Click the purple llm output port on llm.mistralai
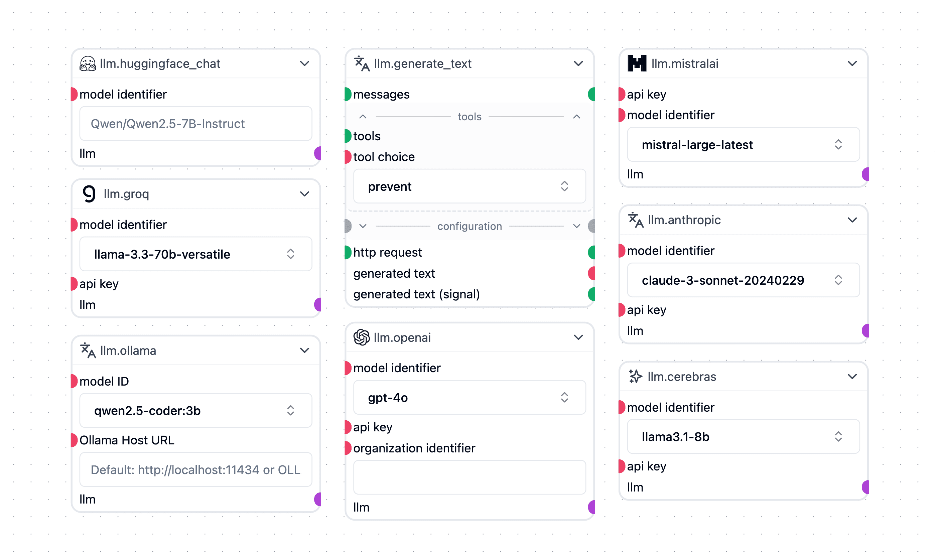The width and height of the screenshot is (935, 560). (x=865, y=174)
